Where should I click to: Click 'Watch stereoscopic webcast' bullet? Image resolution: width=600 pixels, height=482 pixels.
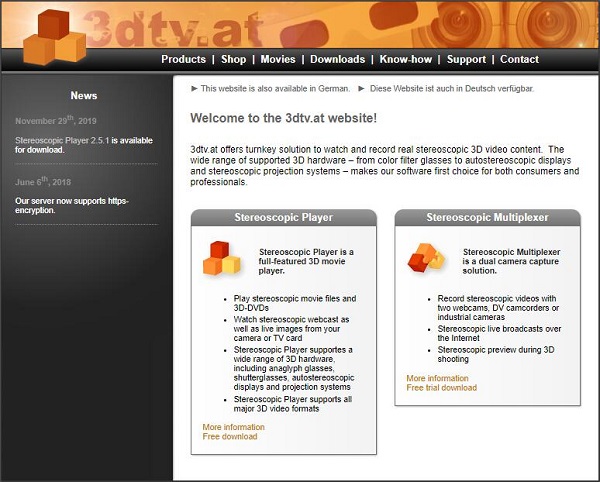pyautogui.click(x=291, y=329)
